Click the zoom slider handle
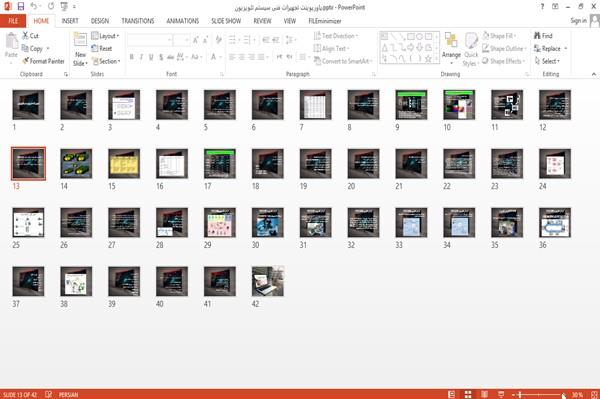The height and width of the screenshot is (399, 600). [520, 394]
